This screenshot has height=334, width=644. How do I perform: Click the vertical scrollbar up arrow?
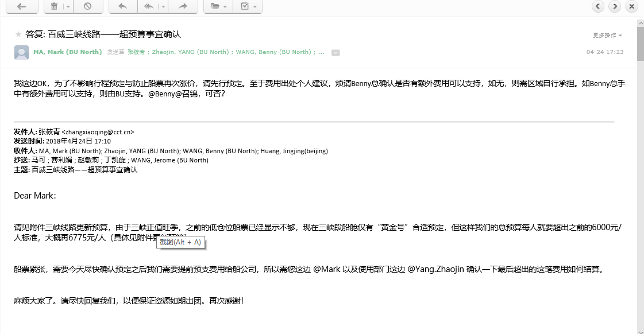point(640,23)
